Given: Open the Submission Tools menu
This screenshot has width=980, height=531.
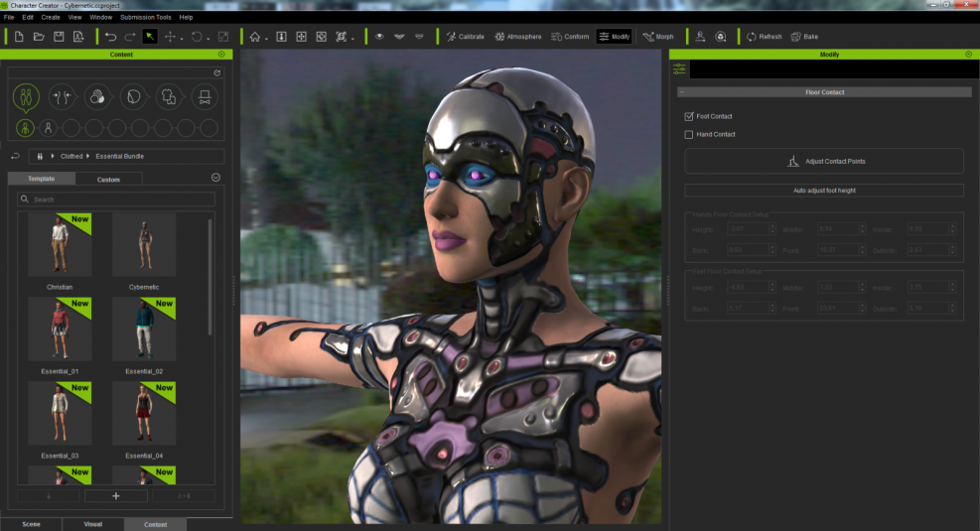Looking at the screenshot, I should pyautogui.click(x=145, y=17).
